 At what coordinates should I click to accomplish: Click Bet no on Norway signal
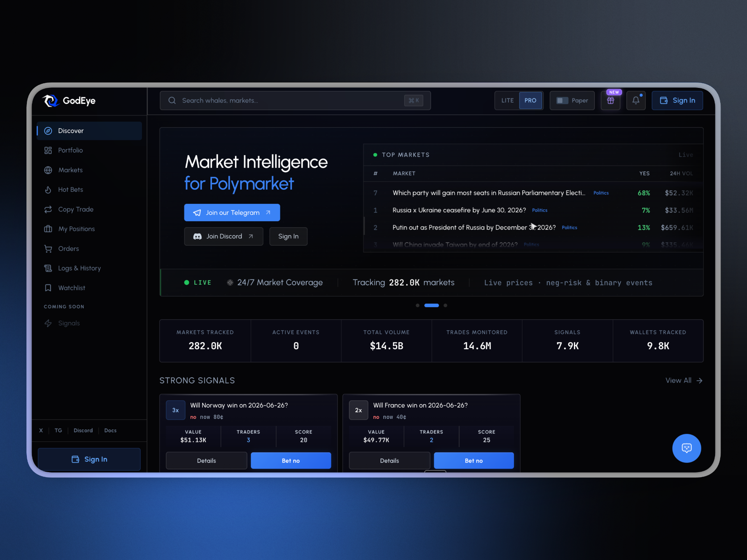tap(291, 460)
